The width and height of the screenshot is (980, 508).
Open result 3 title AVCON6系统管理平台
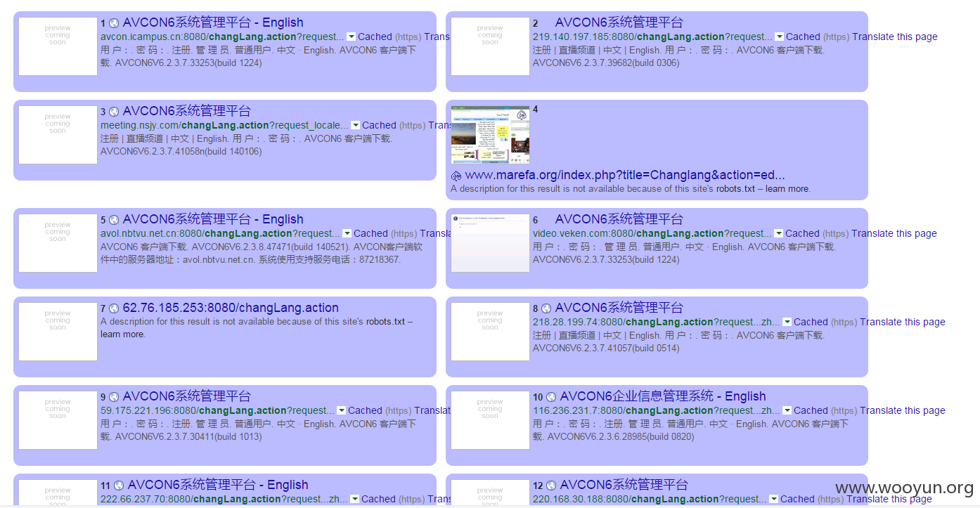[186, 112]
